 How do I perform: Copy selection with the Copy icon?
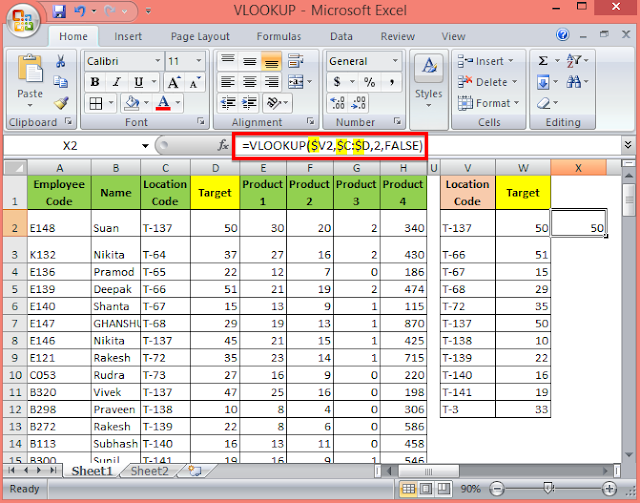pos(60,82)
